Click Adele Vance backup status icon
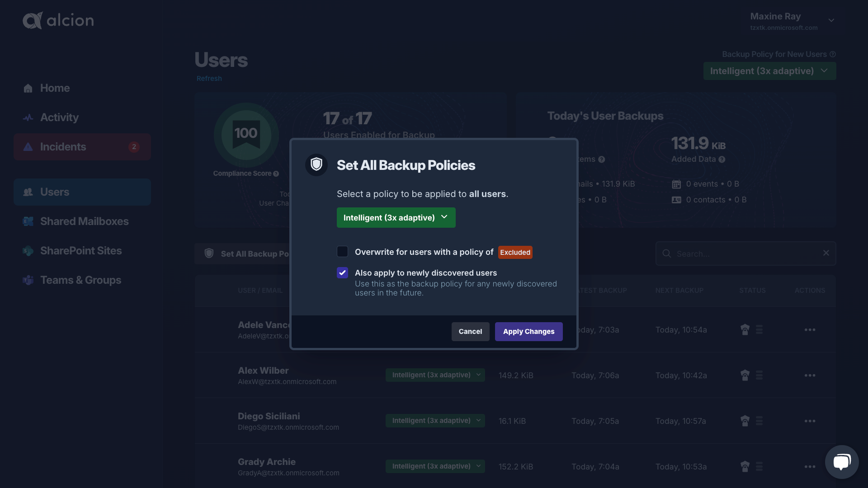 coord(745,330)
